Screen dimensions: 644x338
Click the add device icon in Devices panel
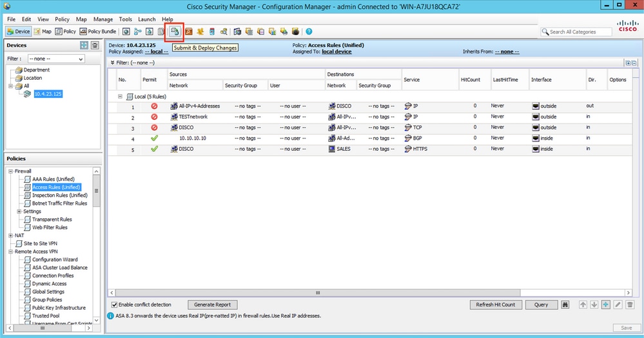pyautogui.click(x=84, y=45)
